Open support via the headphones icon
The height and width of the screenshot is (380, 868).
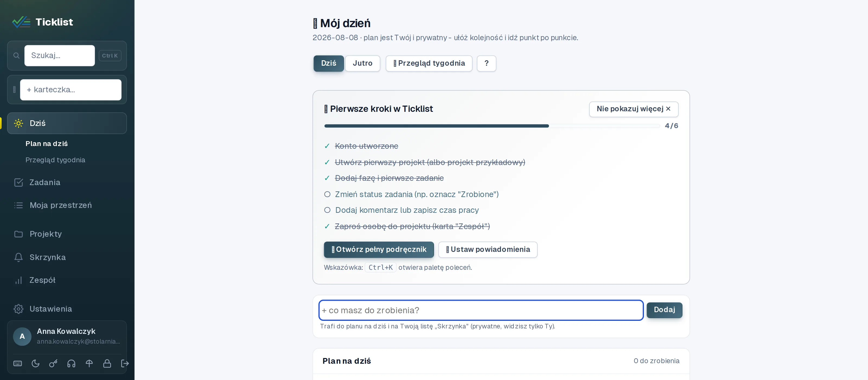tap(71, 363)
